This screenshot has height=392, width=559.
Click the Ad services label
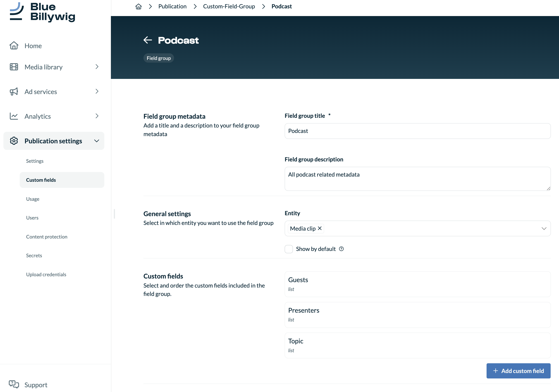click(41, 92)
